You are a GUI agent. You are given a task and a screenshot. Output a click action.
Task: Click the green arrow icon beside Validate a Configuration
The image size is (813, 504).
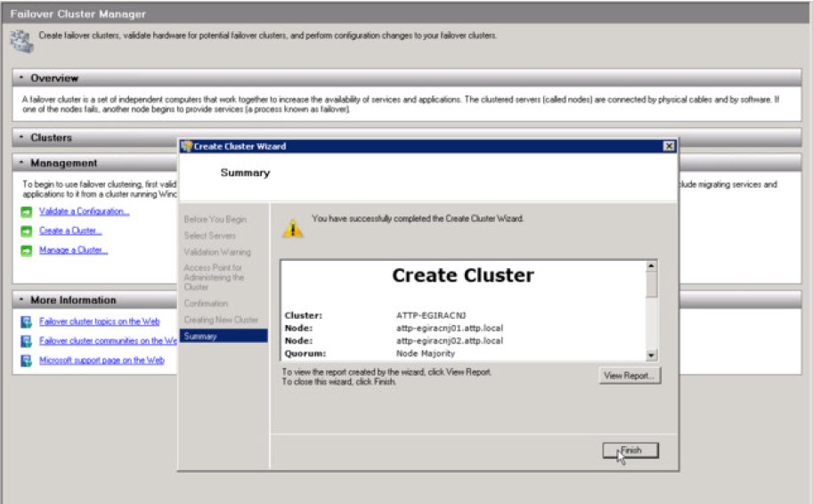point(27,212)
